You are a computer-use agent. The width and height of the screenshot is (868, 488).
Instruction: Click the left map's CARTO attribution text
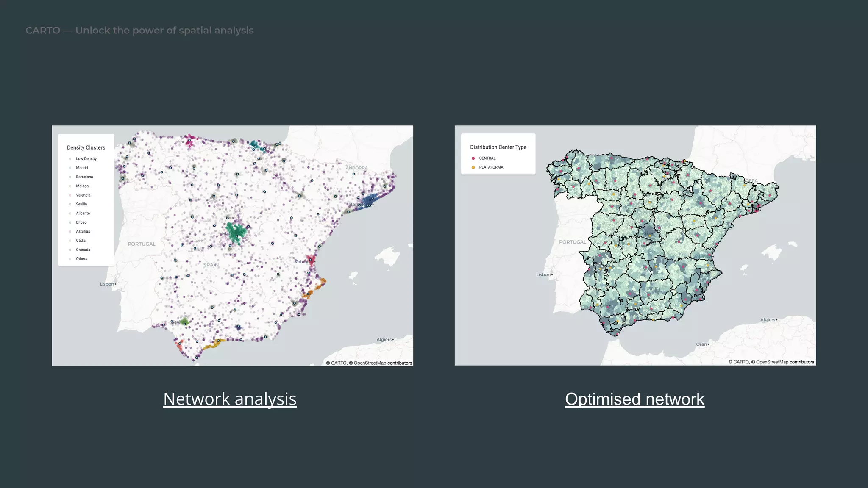tap(369, 363)
